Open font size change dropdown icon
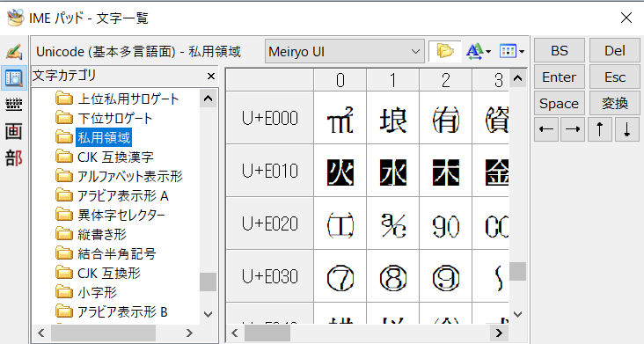Screen dimensions: 644x344 point(479,51)
